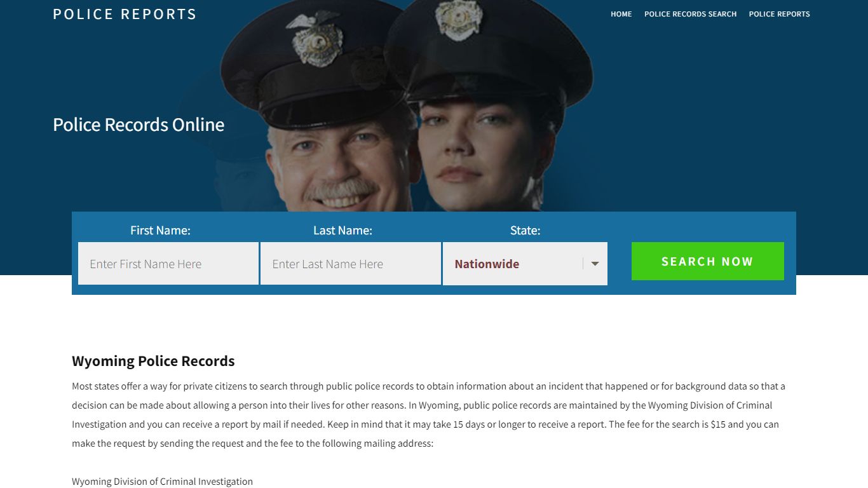Click 'Wyoming Division of Criminal Investigation' address line
This screenshot has width=868, height=488.
(162, 482)
